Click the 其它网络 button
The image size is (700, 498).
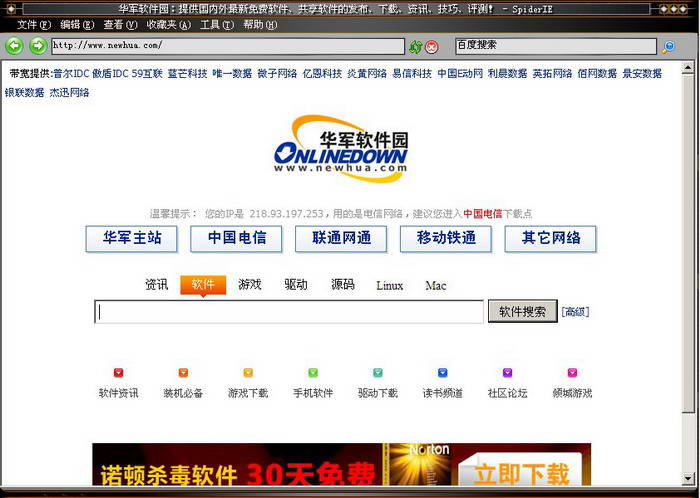click(551, 239)
